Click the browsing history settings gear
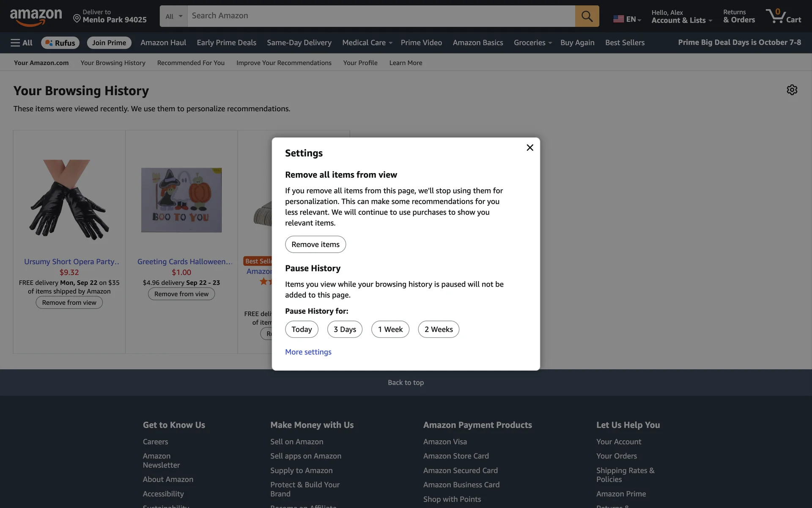812x508 pixels. click(792, 90)
